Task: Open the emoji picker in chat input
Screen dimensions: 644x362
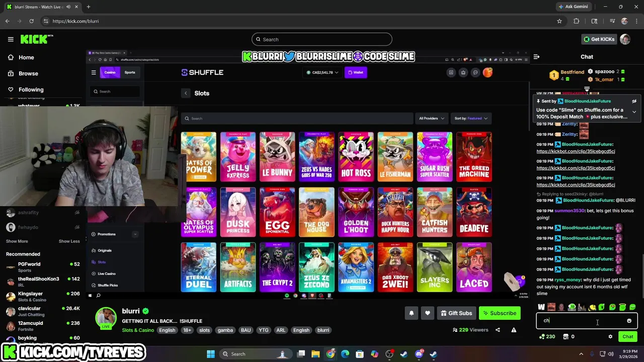Action: [x=629, y=321]
